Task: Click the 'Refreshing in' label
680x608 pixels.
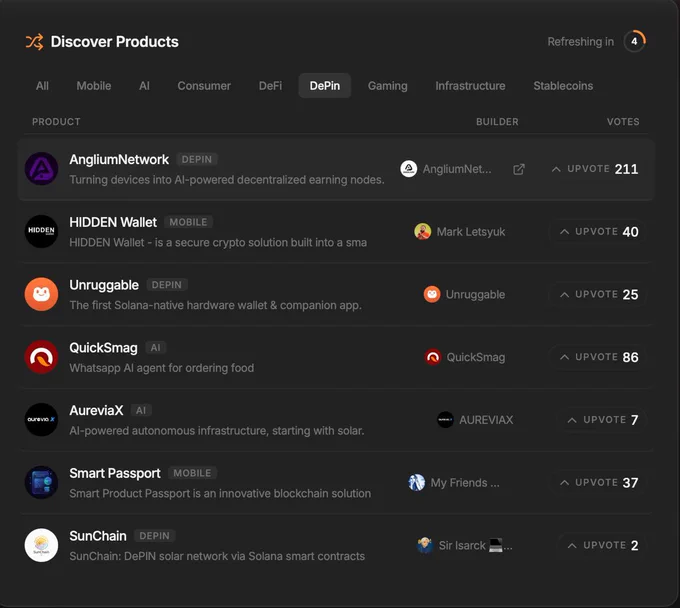Action: 580,42
